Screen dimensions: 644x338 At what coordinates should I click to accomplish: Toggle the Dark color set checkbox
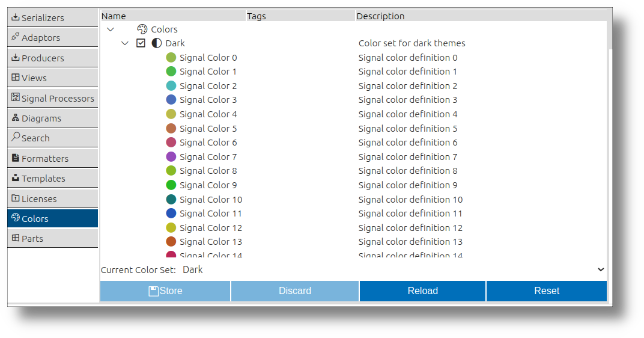tap(141, 43)
